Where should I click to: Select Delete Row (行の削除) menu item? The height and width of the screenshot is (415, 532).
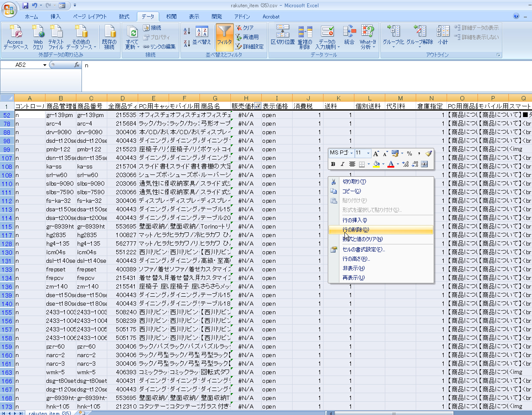point(381,230)
